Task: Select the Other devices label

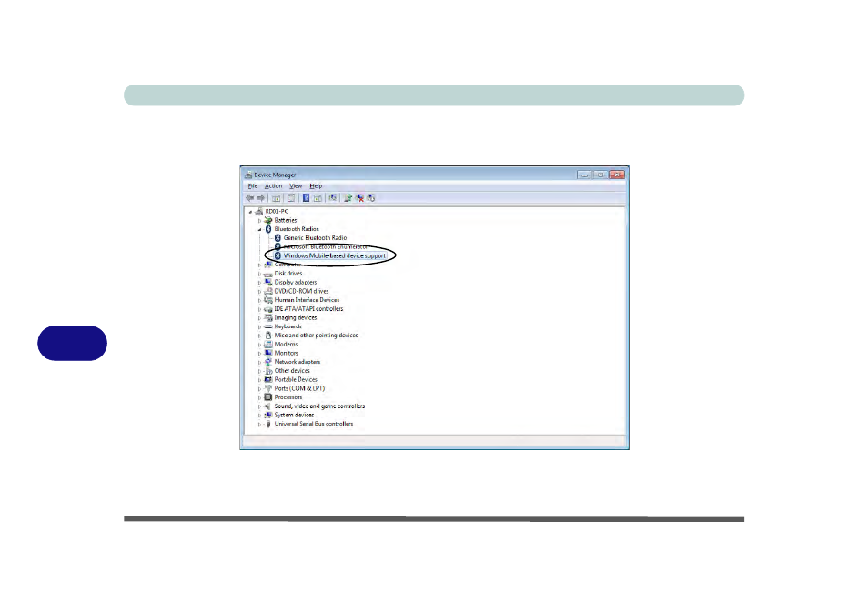Action: 292,370
